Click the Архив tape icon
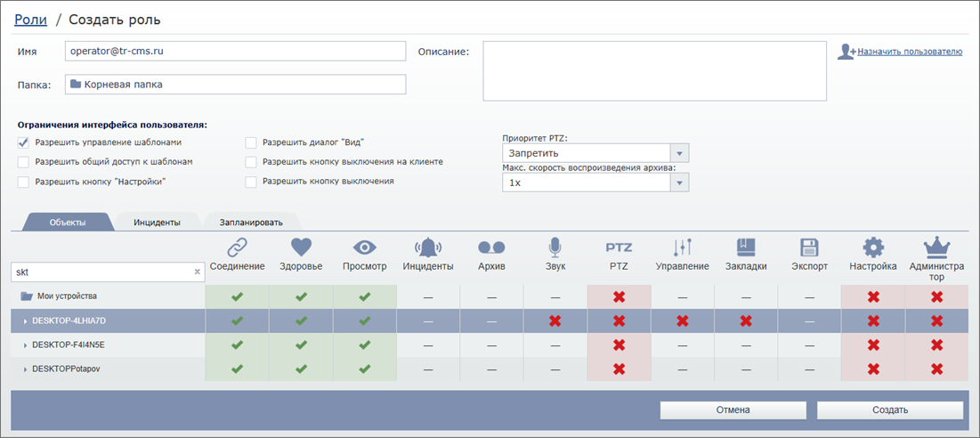980x438 pixels. point(491,247)
